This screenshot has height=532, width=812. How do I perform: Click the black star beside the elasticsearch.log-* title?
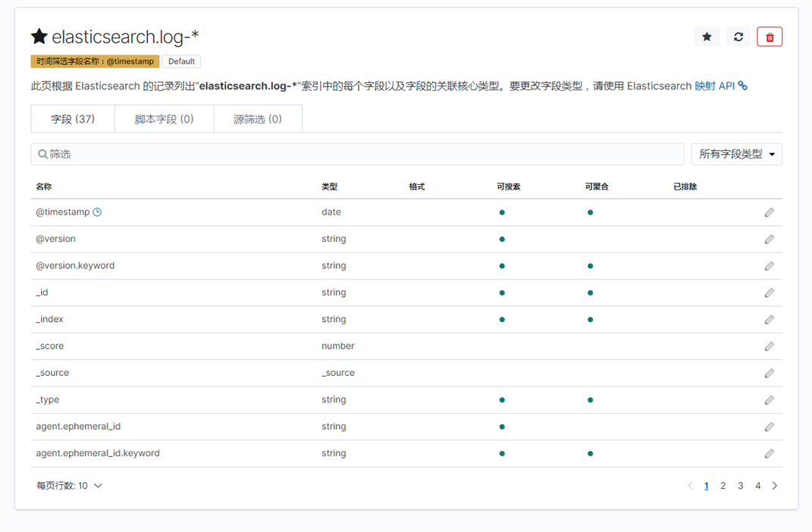[39, 36]
